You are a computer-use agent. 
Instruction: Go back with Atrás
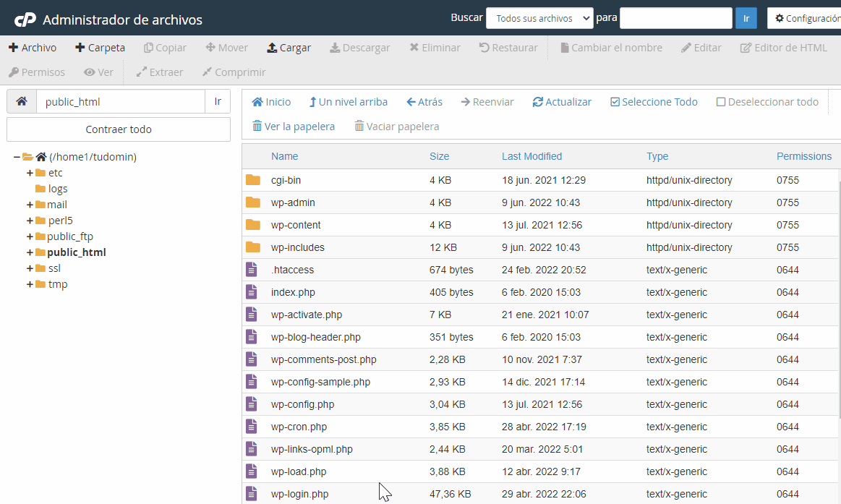click(x=424, y=102)
